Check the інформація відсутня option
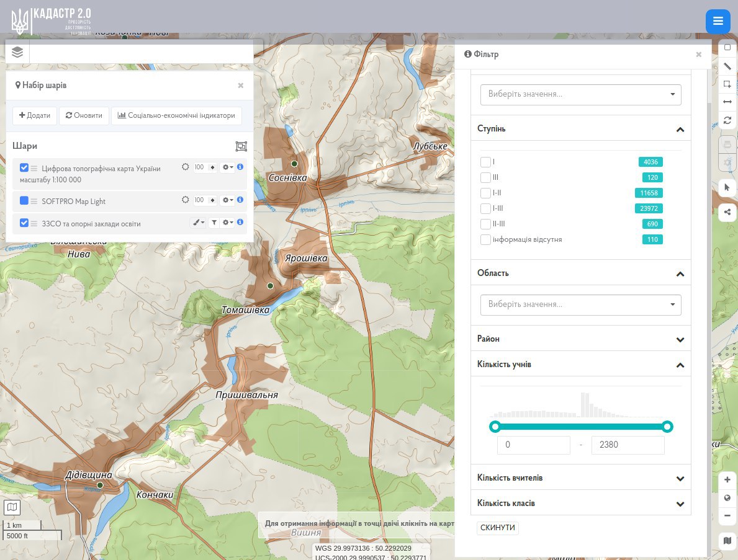The width and height of the screenshot is (738, 560). [x=485, y=239]
